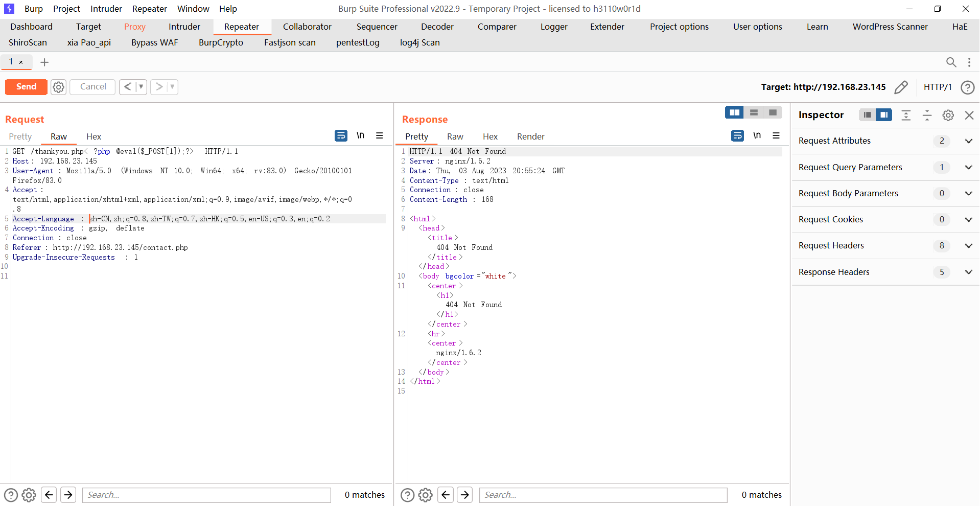Open request search settings gear
Screen dimensions: 980x506
coord(29,495)
